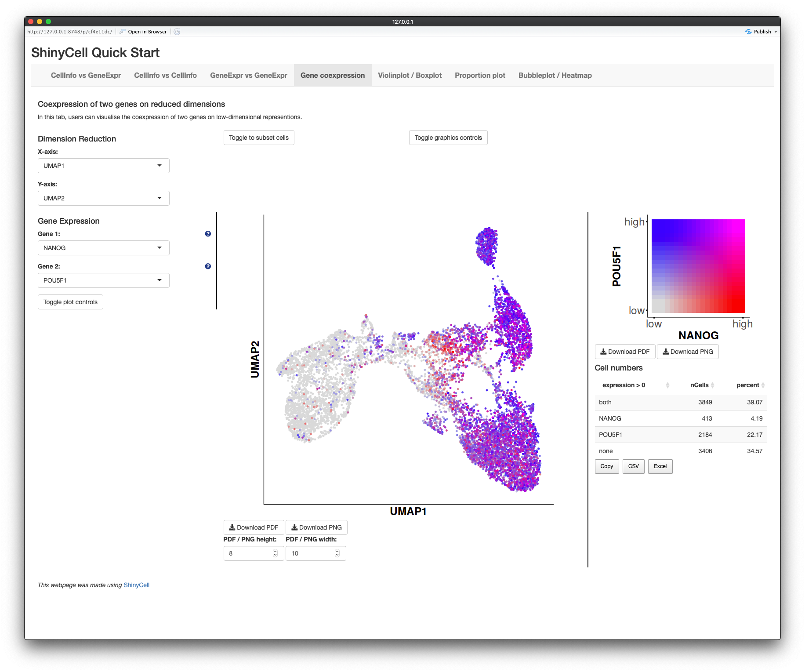The height and width of the screenshot is (672, 805).
Task: Click the 39.07 percent value
Action: 754,402
